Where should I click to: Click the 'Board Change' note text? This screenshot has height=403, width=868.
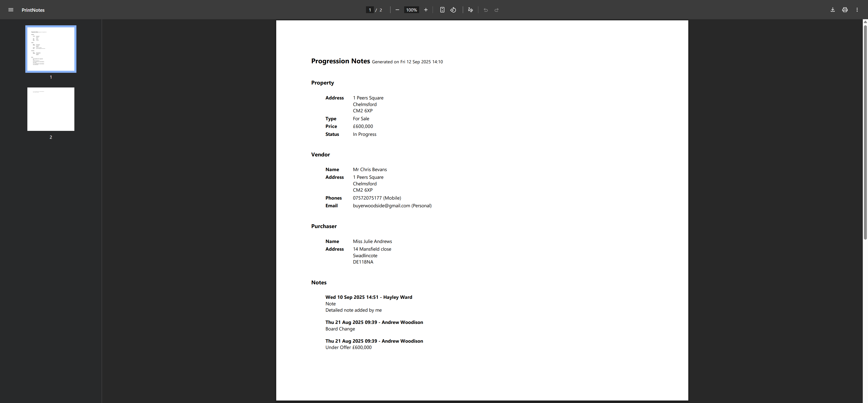(x=340, y=329)
